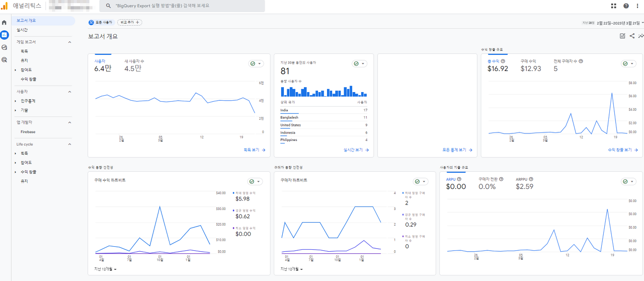
Task: Click the 모든 통계 보기 link
Action: click(457, 150)
